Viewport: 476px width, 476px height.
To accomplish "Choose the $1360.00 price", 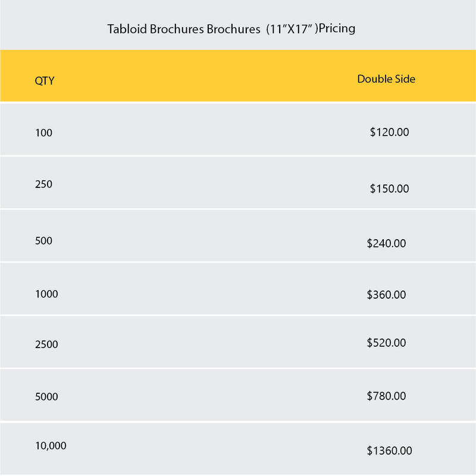I will coord(390,451).
